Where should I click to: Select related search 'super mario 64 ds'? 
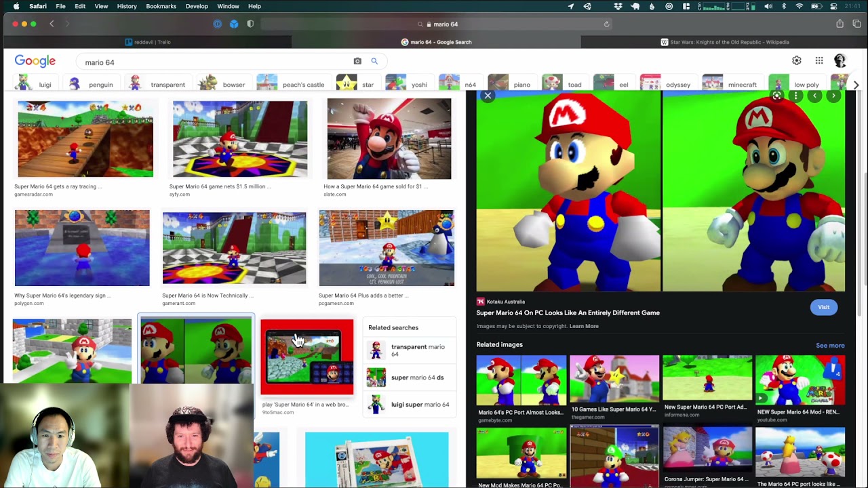410,378
